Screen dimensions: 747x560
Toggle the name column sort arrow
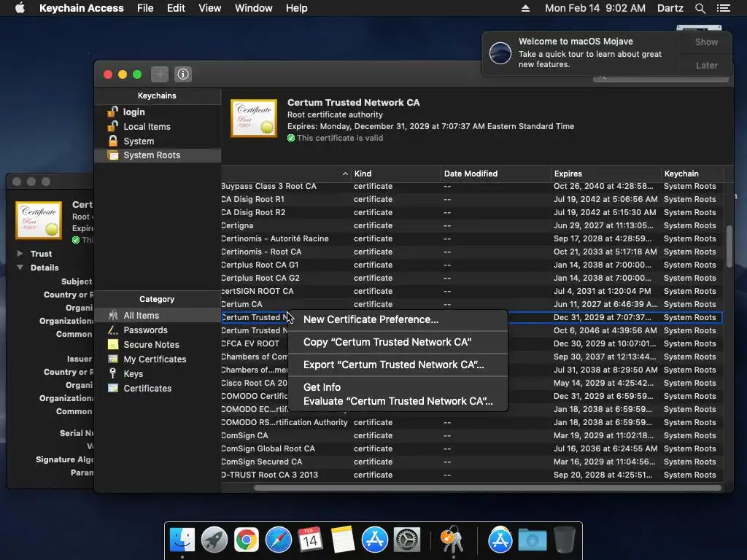[345, 174]
